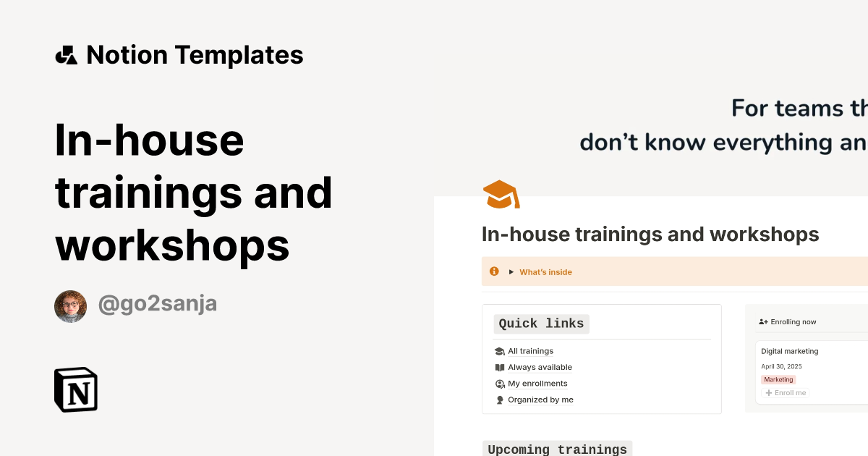Visit the @go2sanja profile link
868x456 pixels.
click(x=158, y=303)
